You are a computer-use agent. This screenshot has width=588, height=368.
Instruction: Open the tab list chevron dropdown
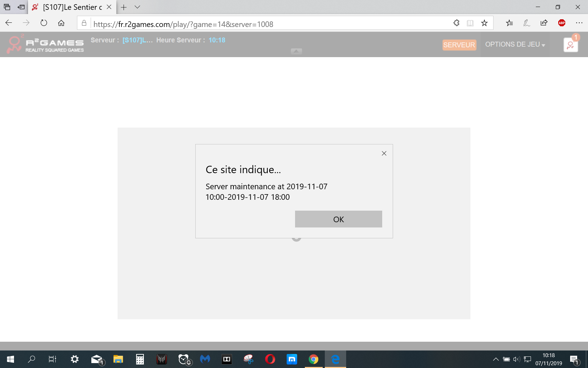(138, 7)
